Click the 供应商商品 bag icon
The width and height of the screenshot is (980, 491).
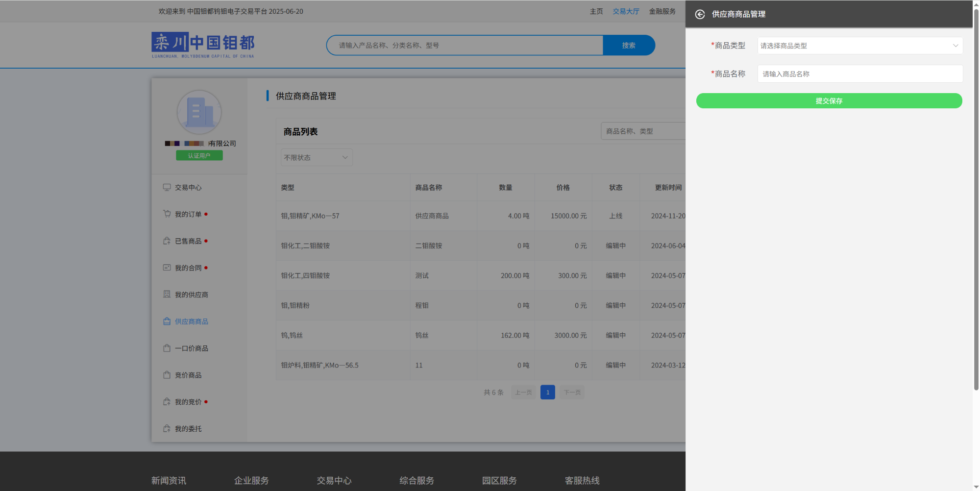coord(167,321)
